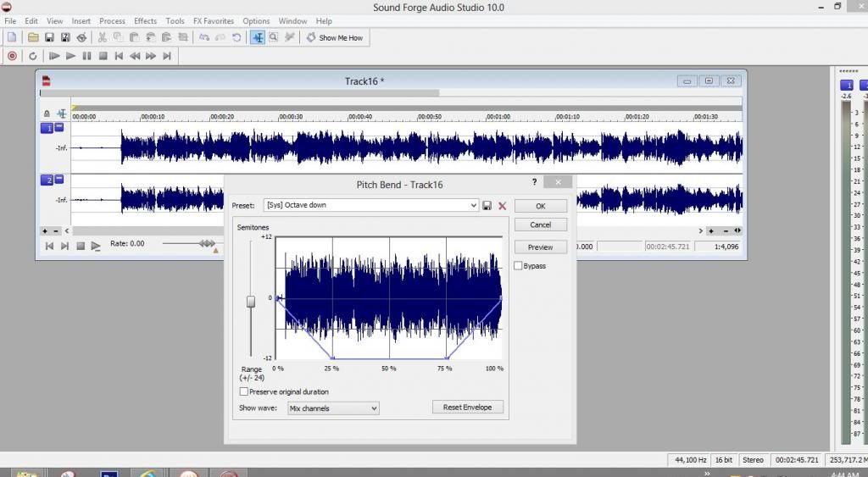This screenshot has width=868, height=477.
Task: Click the Paste clipboard toolbar icon
Action: click(134, 37)
